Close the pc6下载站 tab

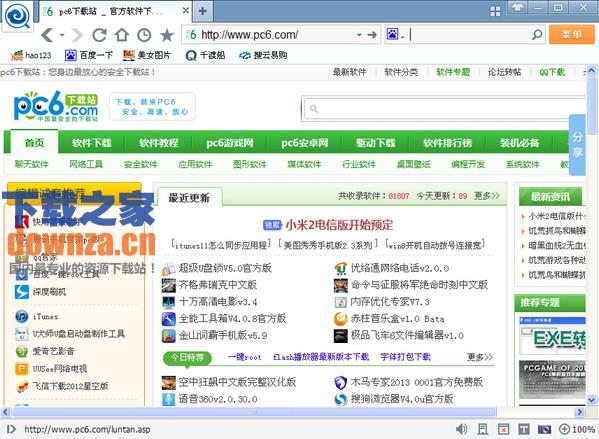185,11
